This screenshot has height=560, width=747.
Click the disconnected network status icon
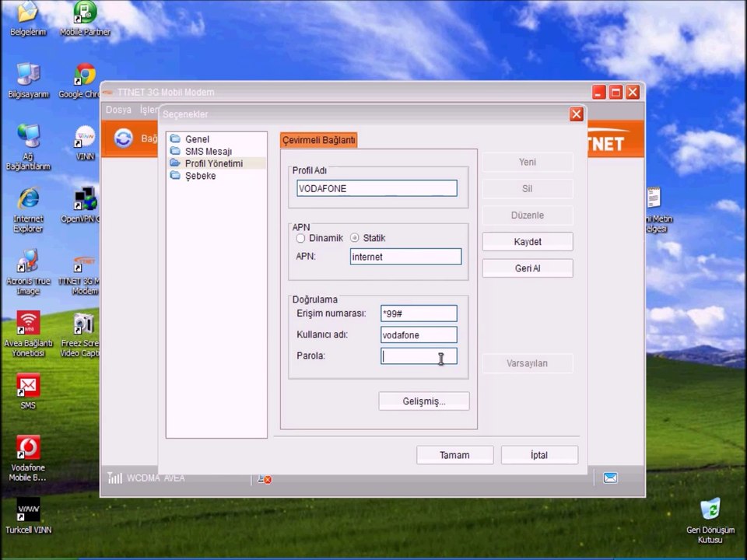click(x=265, y=478)
